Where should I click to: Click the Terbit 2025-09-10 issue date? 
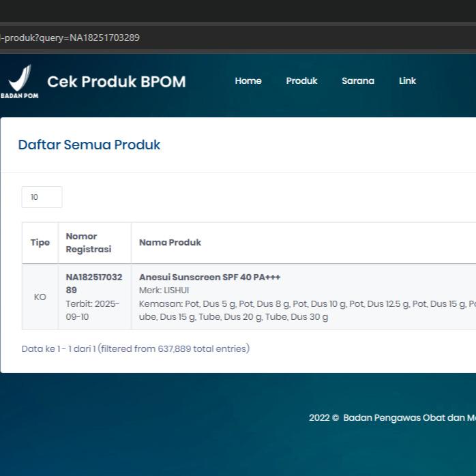[x=92, y=310]
